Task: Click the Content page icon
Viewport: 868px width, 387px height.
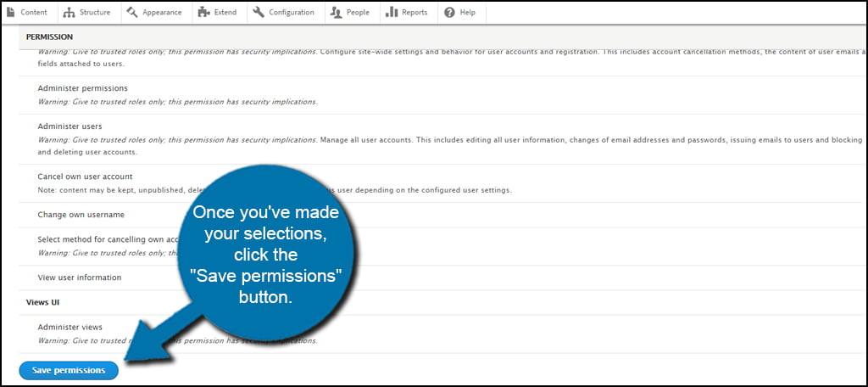Action: (x=10, y=12)
